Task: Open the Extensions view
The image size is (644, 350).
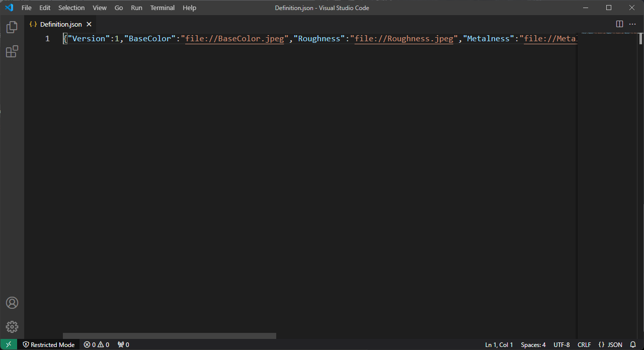Action: pos(12,51)
